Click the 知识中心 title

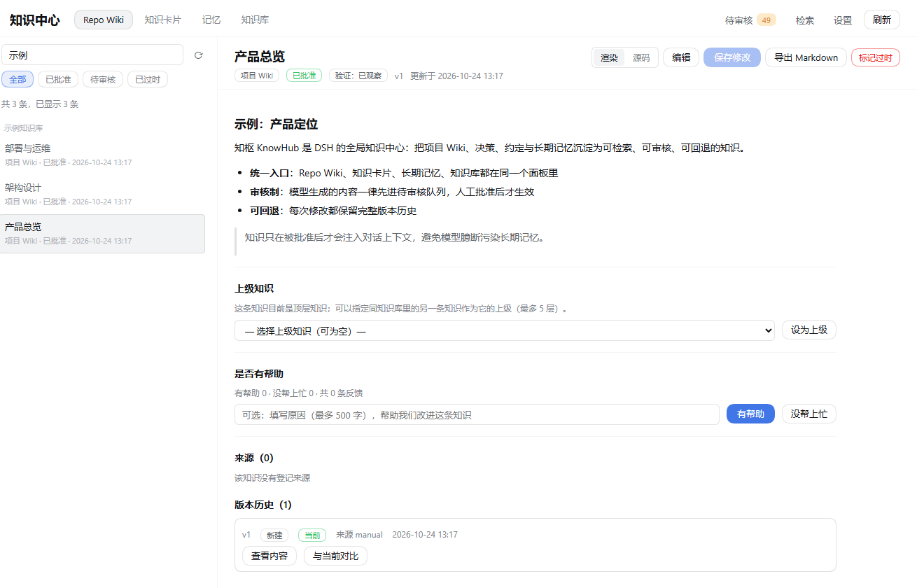pyautogui.click(x=35, y=20)
